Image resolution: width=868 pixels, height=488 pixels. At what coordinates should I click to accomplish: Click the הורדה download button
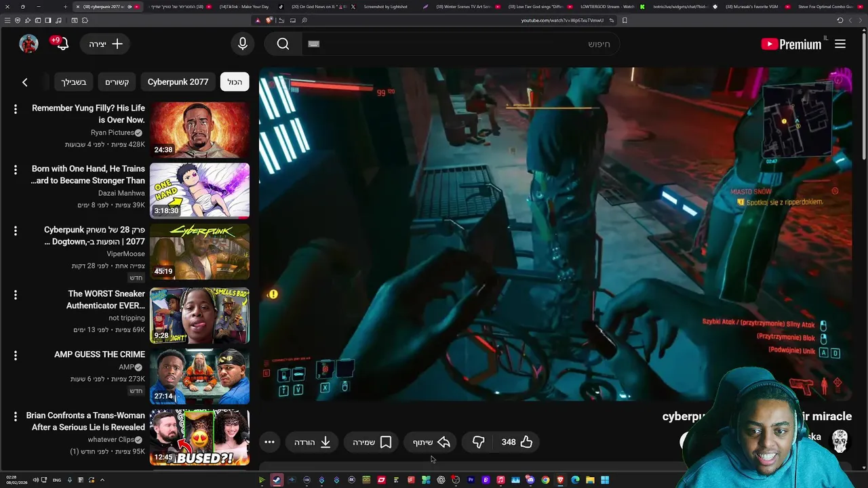(313, 442)
